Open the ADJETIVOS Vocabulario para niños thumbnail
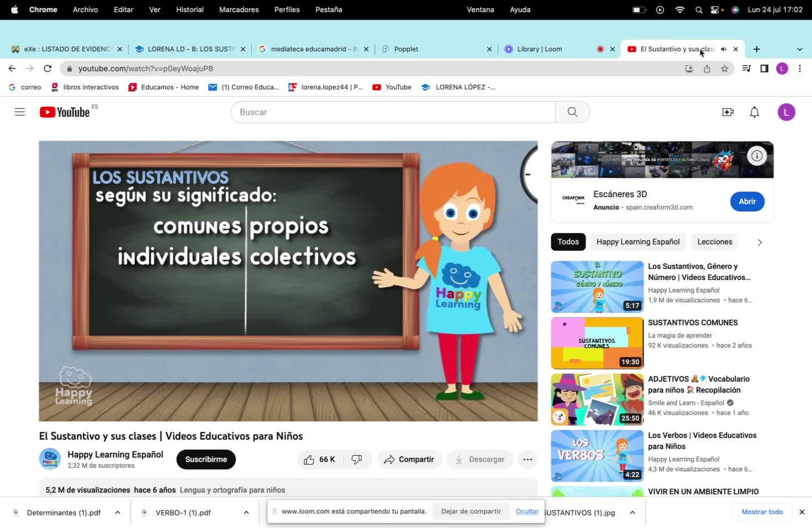 597,399
